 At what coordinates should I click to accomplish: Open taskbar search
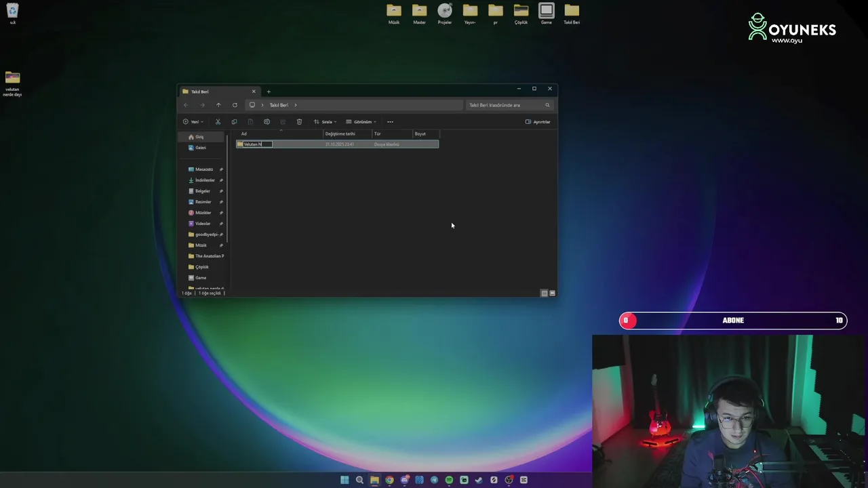[x=359, y=480]
